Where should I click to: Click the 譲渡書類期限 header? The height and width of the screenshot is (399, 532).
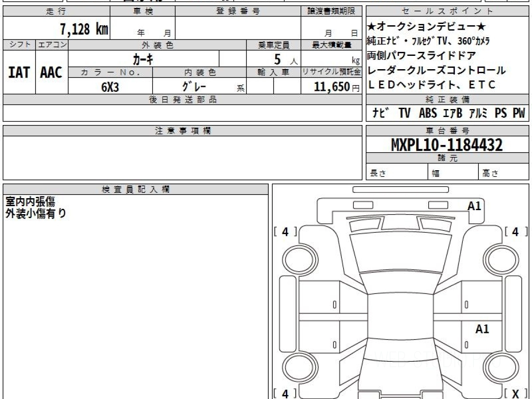(x=331, y=12)
